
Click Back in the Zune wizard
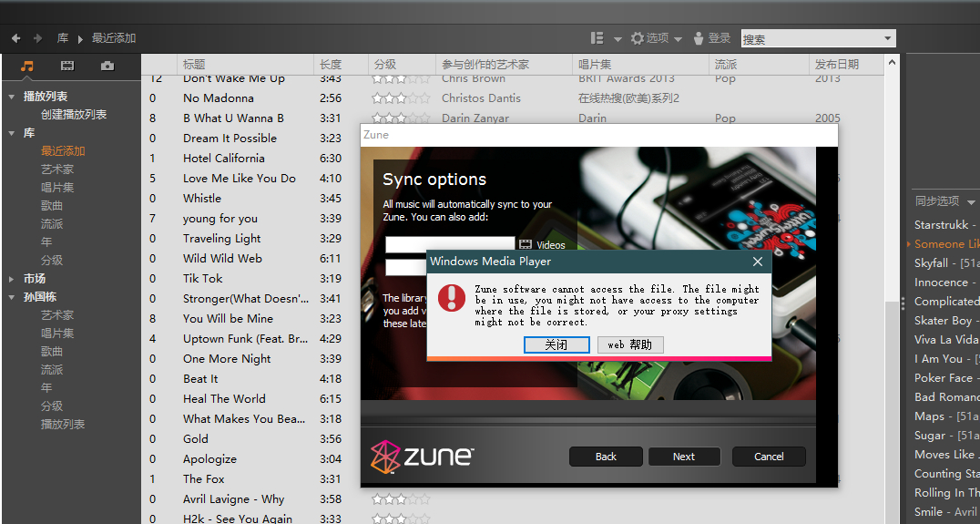tap(606, 457)
